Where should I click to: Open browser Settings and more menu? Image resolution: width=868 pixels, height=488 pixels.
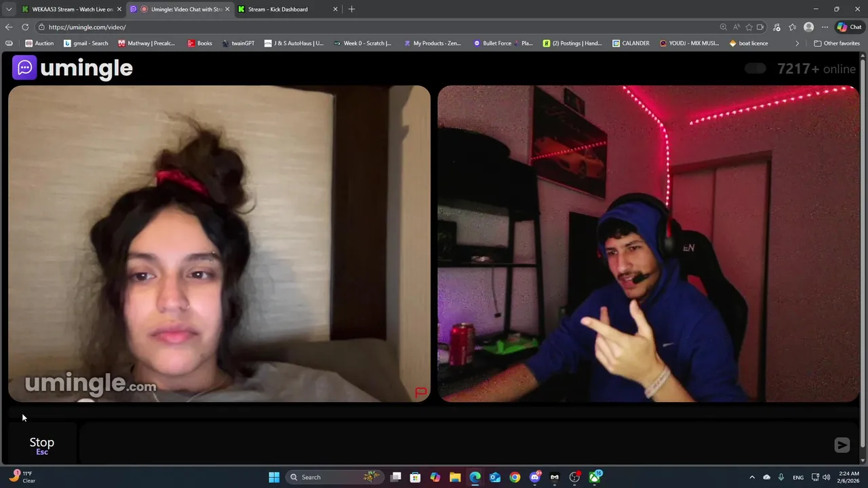(825, 27)
